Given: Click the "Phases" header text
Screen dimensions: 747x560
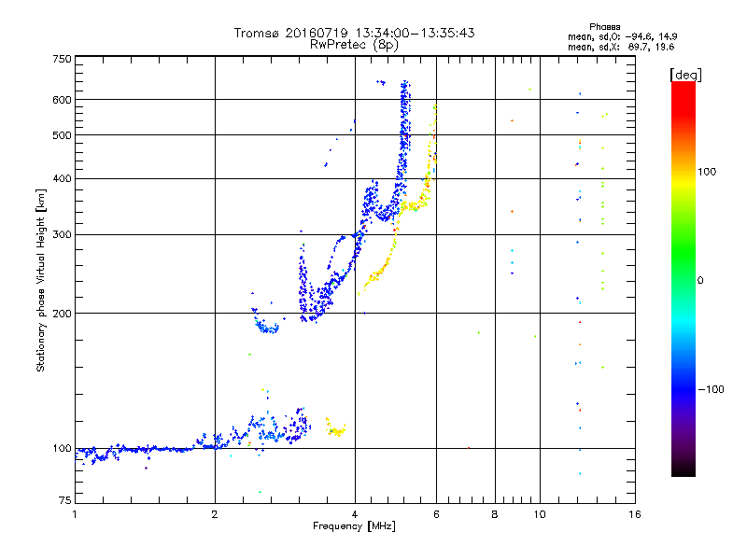Looking at the screenshot, I should (x=604, y=27).
